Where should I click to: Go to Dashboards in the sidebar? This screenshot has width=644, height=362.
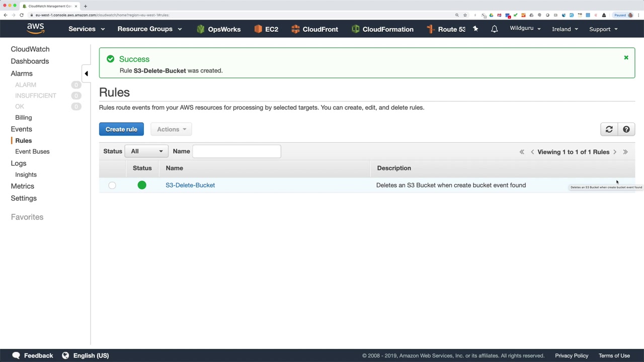[x=30, y=61]
